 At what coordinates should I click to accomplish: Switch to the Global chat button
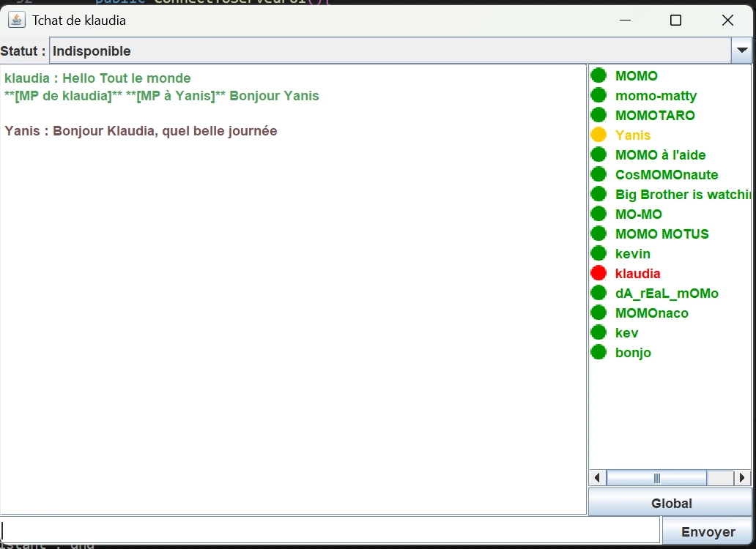(670, 503)
